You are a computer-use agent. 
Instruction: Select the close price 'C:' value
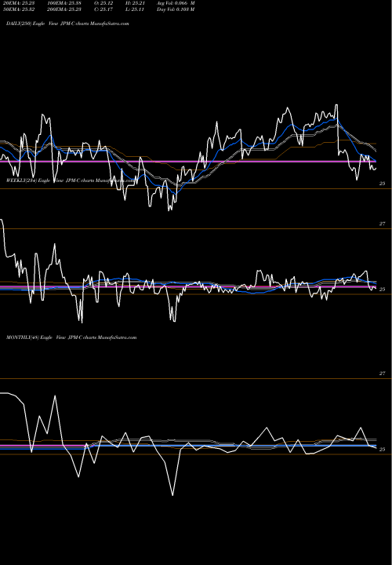[103, 9]
